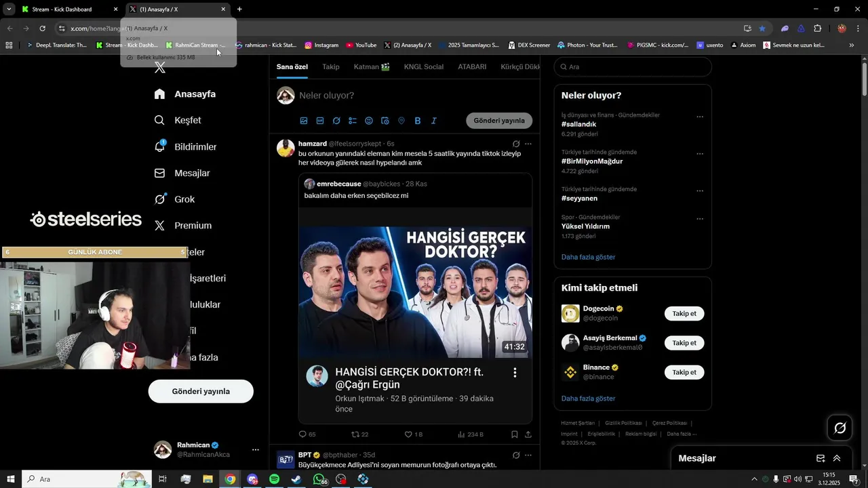Expand the Mesajlar drawer with double chevron
The image size is (868, 488).
pyautogui.click(x=837, y=458)
